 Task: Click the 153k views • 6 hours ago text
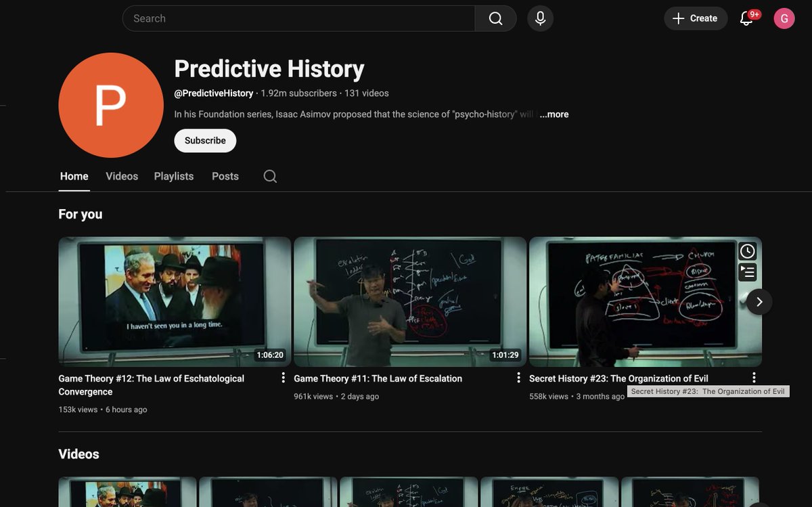(103, 410)
